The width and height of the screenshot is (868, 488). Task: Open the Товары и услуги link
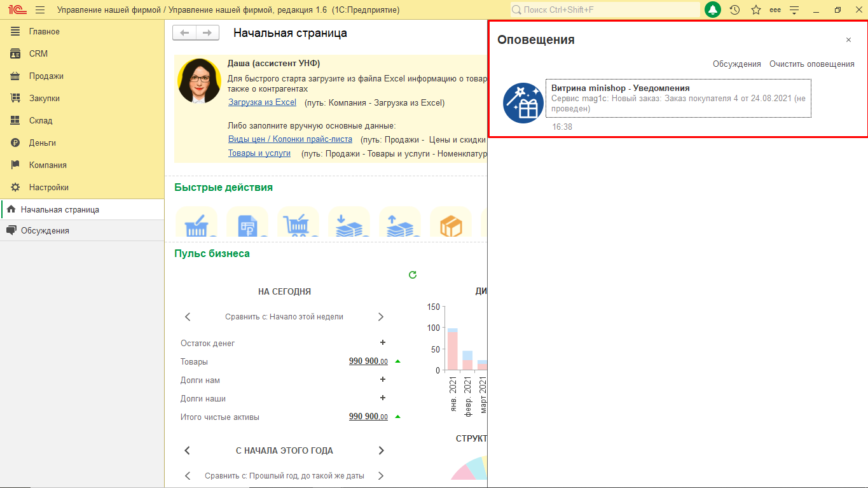tap(259, 153)
